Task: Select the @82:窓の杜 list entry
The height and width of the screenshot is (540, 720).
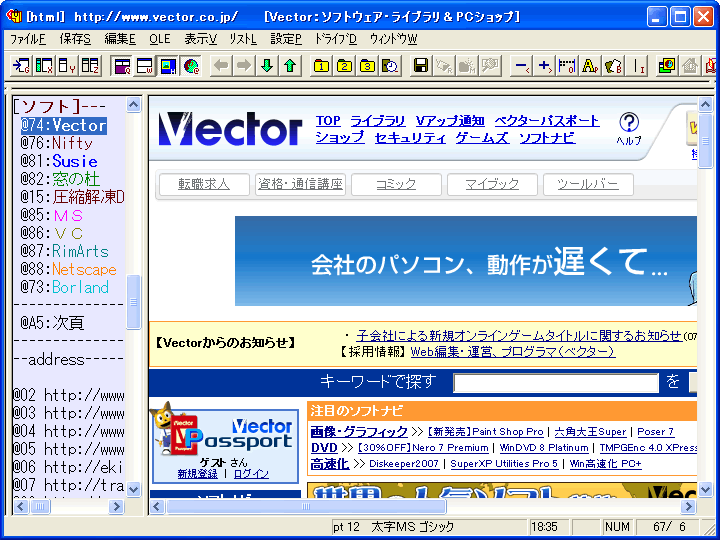Action: pos(60,179)
